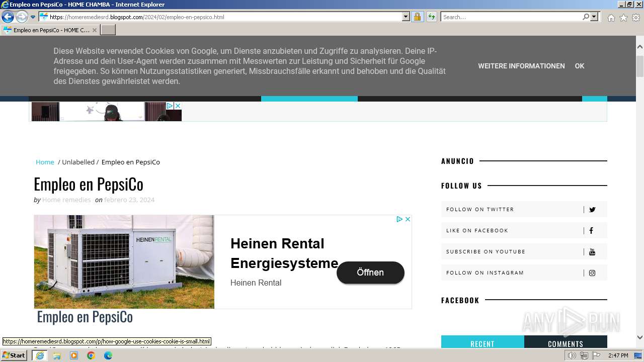Open the Windows Start menu
Image resolution: width=644 pixels, height=362 pixels.
coord(14,355)
